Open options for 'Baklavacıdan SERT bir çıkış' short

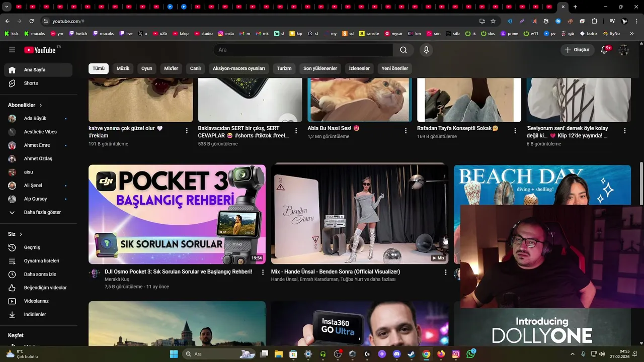pyautogui.click(x=296, y=131)
